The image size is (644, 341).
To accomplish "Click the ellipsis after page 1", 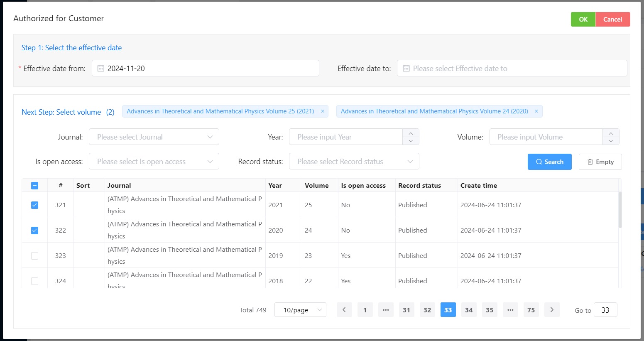I will 386,310.
